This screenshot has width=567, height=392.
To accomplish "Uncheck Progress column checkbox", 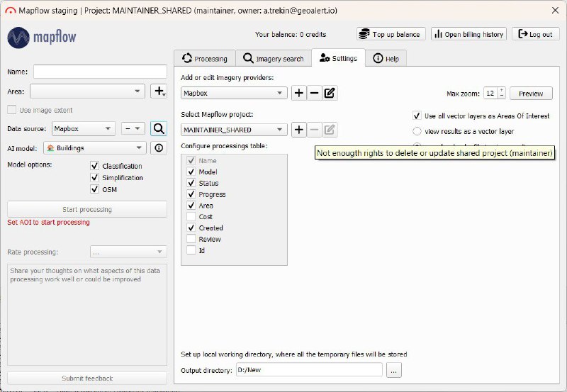I will click(191, 194).
